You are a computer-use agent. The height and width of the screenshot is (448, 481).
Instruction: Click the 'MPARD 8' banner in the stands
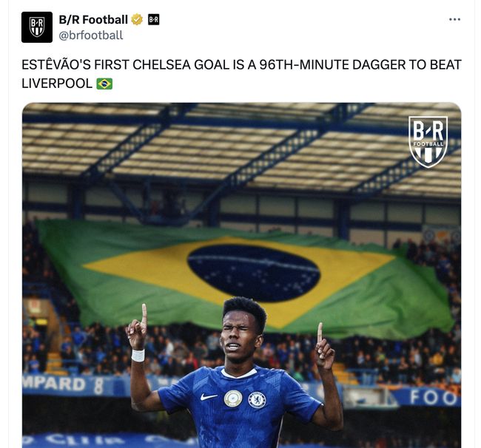click(63, 385)
